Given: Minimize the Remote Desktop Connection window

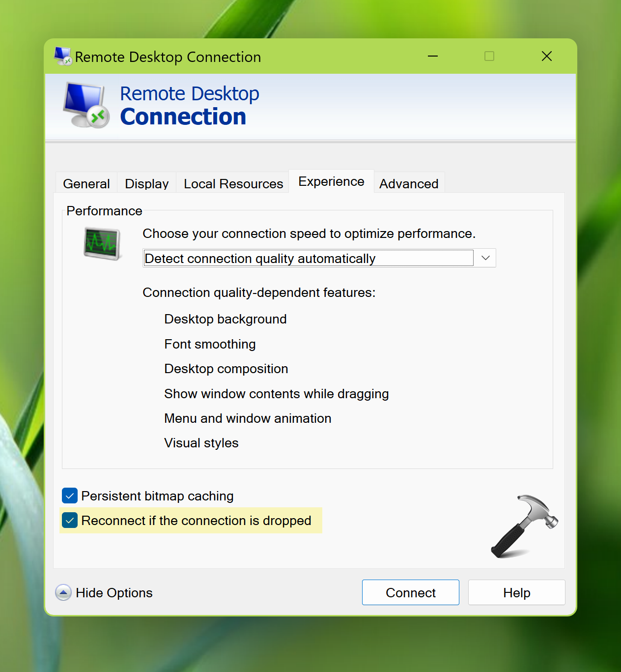Looking at the screenshot, I should 433,56.
